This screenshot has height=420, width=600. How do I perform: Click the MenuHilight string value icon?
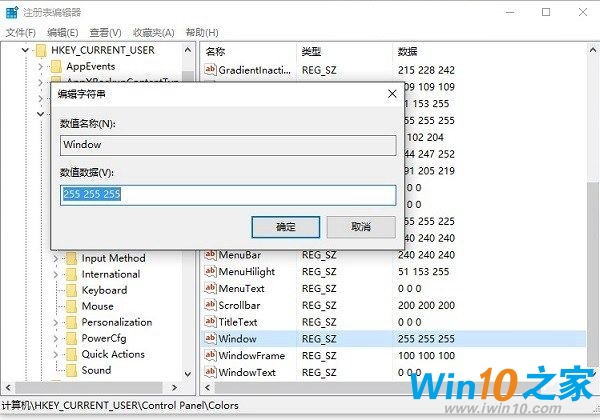coord(210,271)
